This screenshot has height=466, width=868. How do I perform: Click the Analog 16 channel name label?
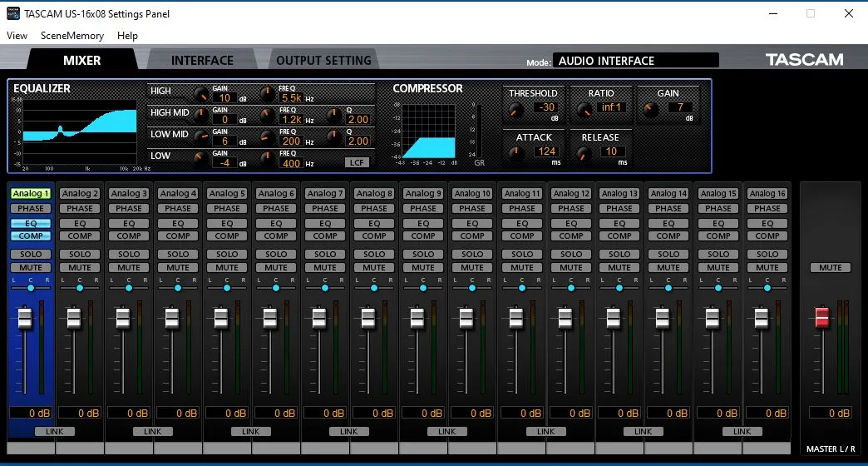(x=767, y=194)
